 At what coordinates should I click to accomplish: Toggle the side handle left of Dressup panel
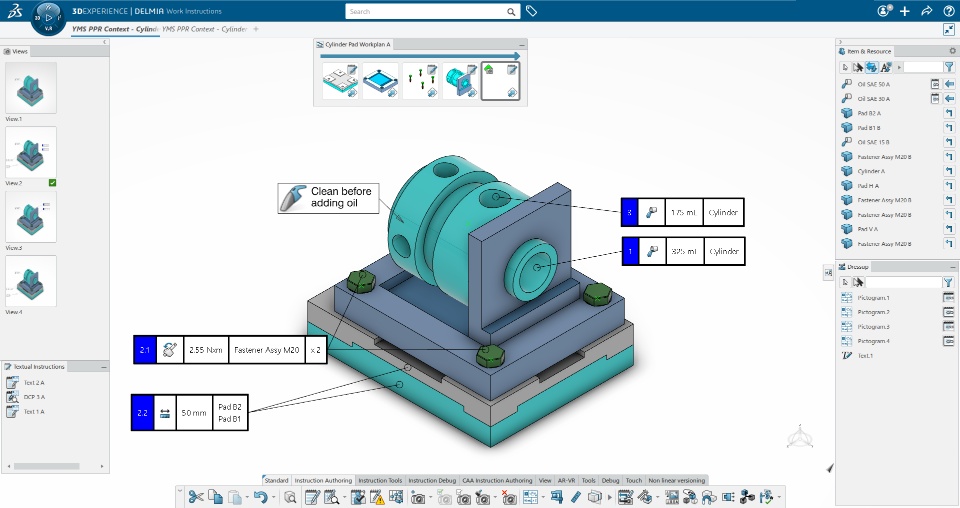coord(828,273)
